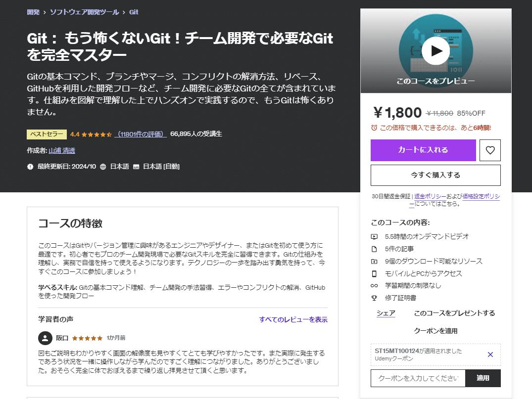Open the Git breadcrumb link
This screenshot has width=532, height=399.
click(134, 12)
